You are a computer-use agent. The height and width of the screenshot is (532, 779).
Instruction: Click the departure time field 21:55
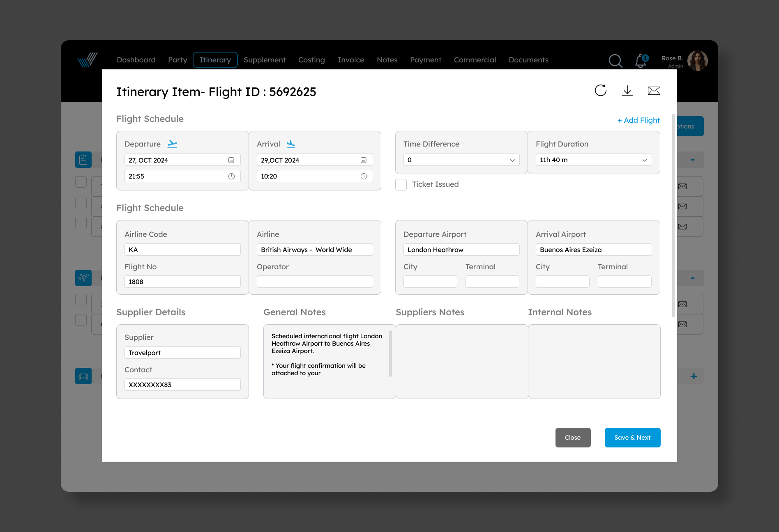point(182,176)
